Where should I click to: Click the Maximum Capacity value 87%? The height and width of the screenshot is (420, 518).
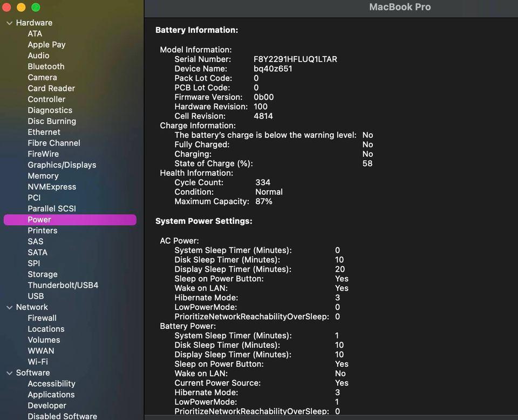point(264,202)
